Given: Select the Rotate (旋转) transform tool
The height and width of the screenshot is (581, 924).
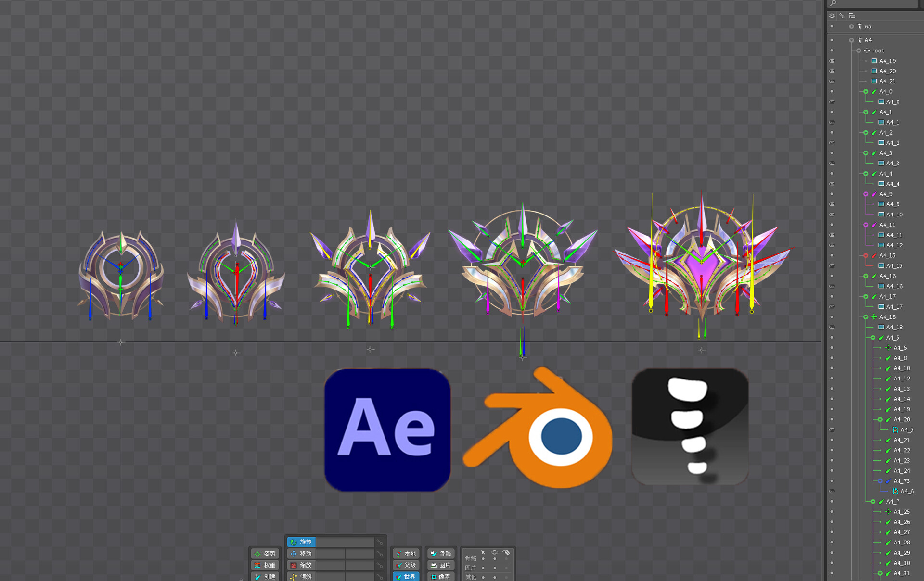Looking at the screenshot, I should 303,542.
